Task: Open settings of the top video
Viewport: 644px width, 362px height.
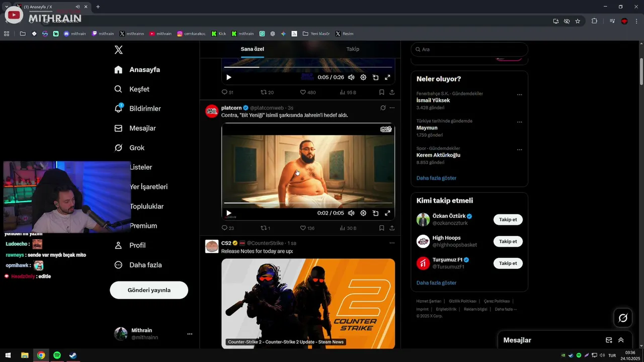Action: point(363,77)
